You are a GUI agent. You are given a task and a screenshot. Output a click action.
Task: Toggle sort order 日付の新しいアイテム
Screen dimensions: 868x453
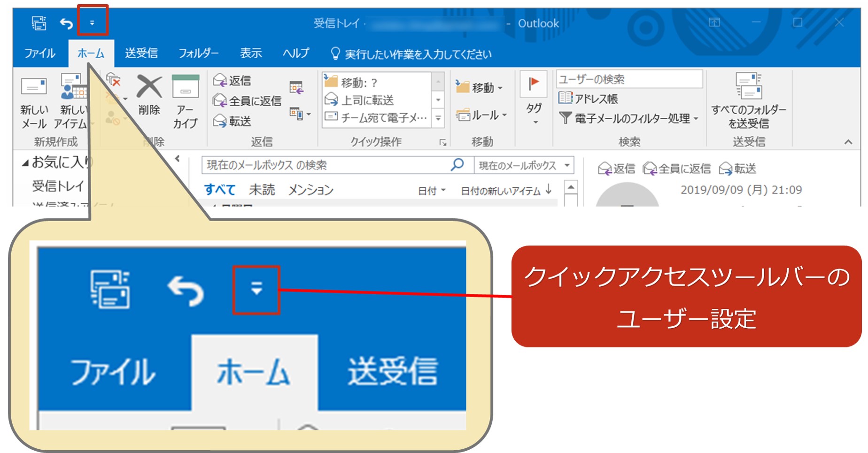pyautogui.click(x=506, y=191)
